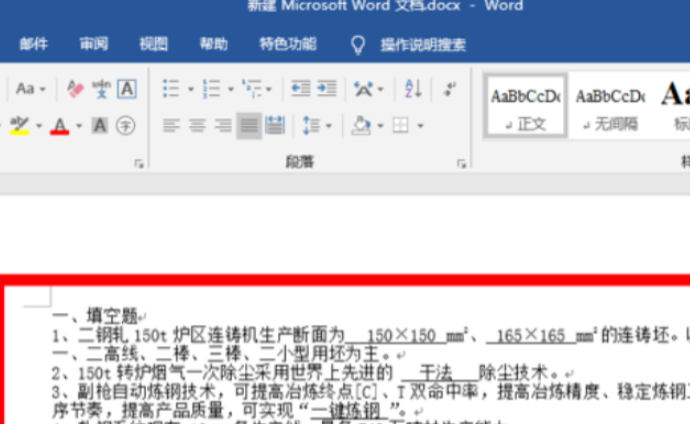Open the line spacing dropdown arrow
The image size is (690, 424).
coord(329,126)
